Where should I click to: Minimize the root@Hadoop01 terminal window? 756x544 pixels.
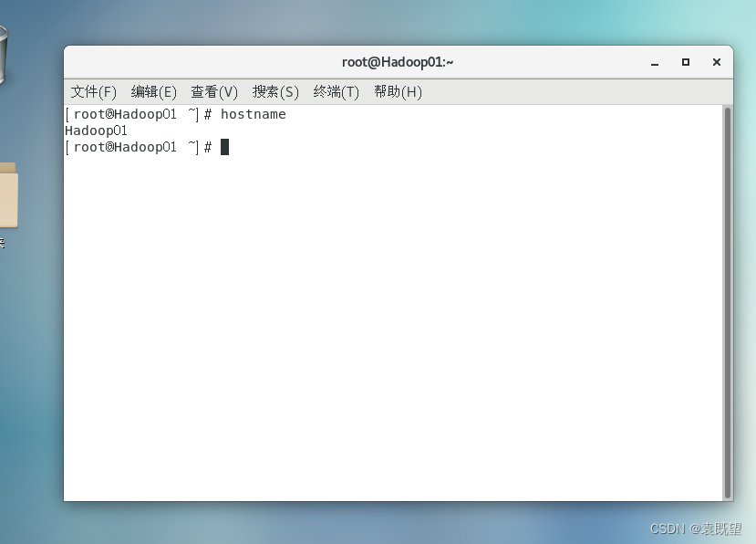[x=654, y=63]
